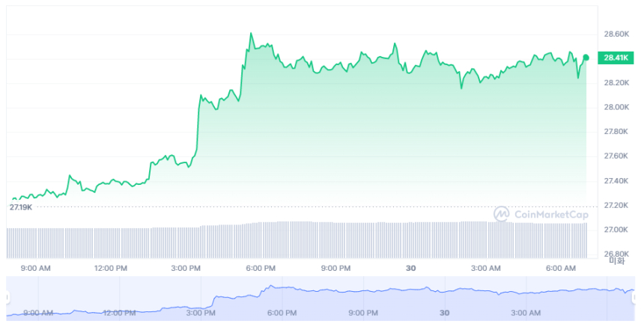Click the 27.40K price axis label

pos(617,181)
